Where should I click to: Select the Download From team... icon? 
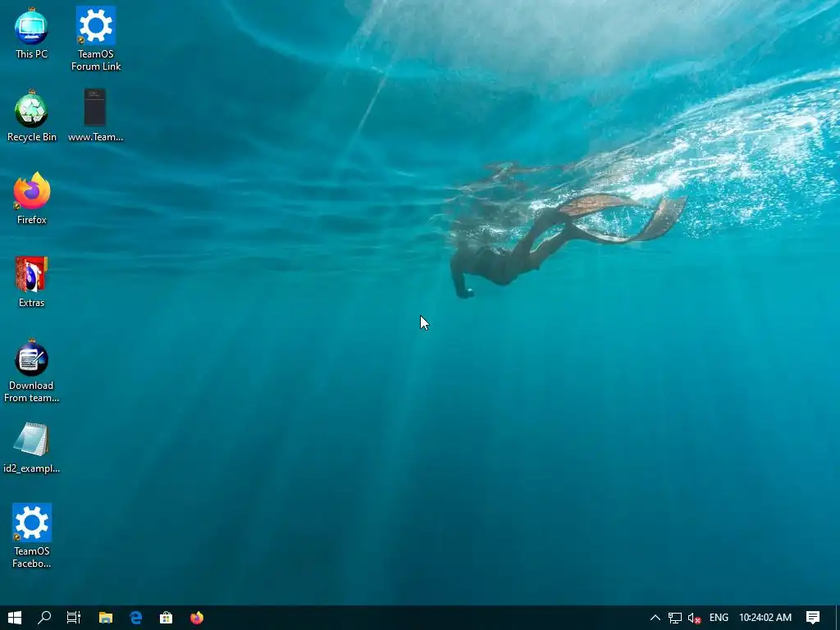[x=32, y=371]
